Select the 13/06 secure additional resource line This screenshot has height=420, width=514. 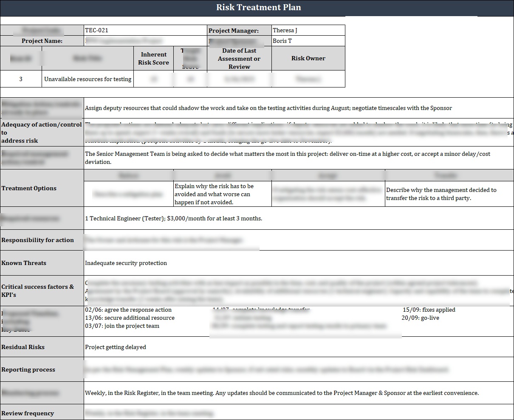(x=130, y=318)
